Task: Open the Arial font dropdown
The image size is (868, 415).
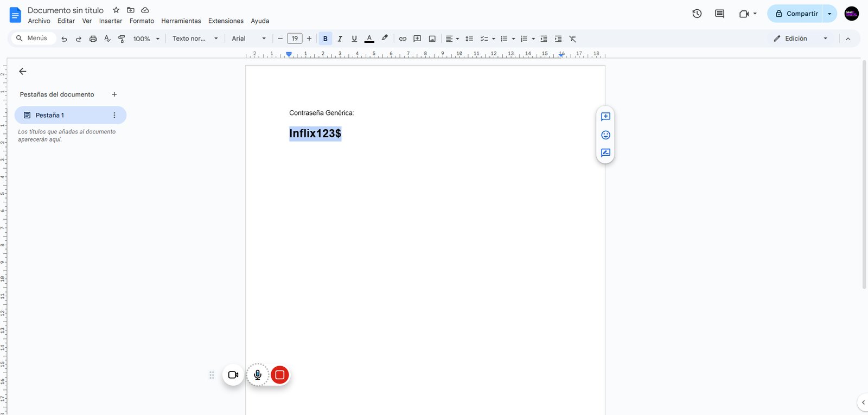Action: pos(249,39)
